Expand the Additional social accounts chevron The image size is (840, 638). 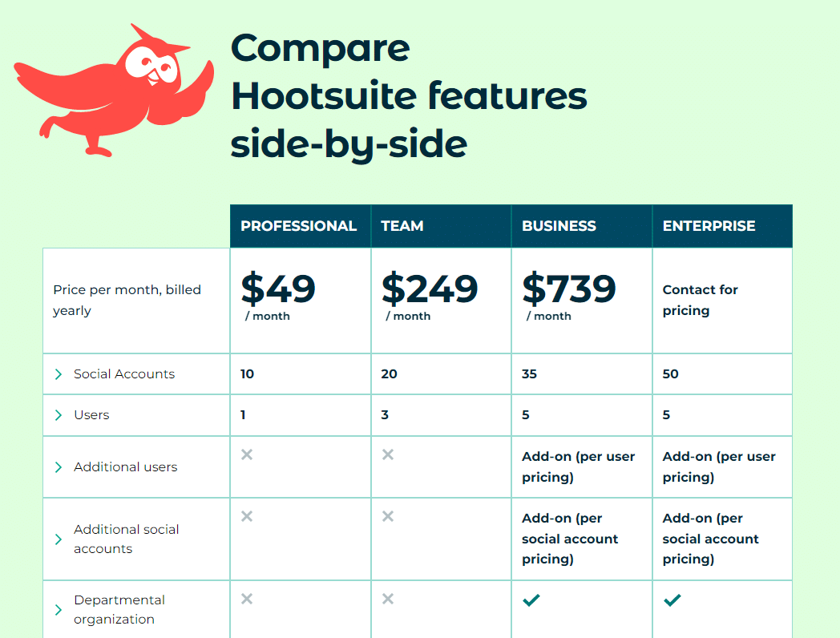[59, 539]
